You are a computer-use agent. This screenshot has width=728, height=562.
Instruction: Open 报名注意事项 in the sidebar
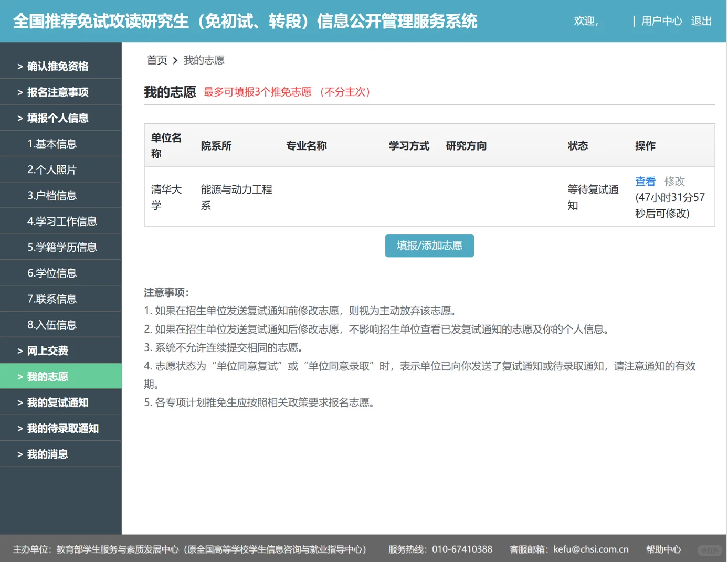(x=58, y=92)
